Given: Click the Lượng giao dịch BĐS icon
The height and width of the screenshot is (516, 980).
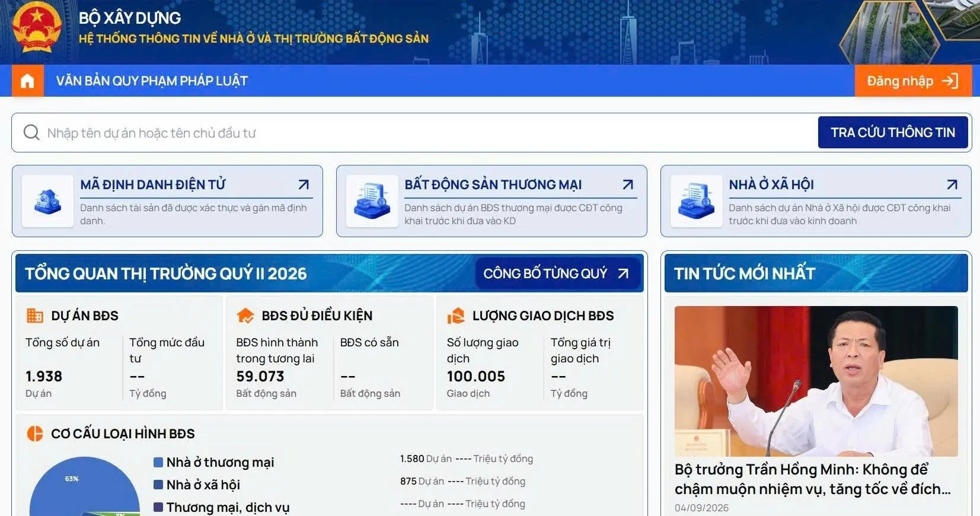Looking at the screenshot, I should pos(455,316).
